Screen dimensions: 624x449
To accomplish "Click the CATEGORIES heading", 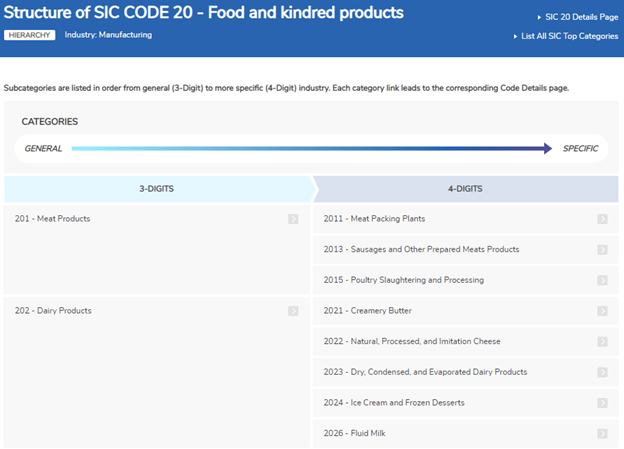I will 50,121.
